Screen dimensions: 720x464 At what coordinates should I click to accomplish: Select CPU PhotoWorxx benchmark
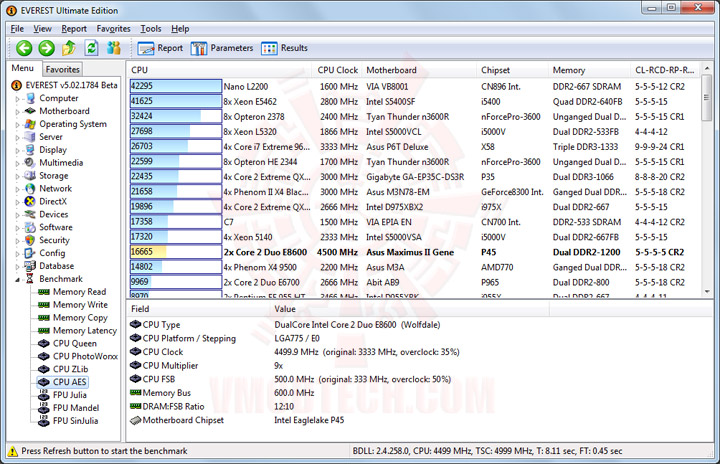pos(85,356)
